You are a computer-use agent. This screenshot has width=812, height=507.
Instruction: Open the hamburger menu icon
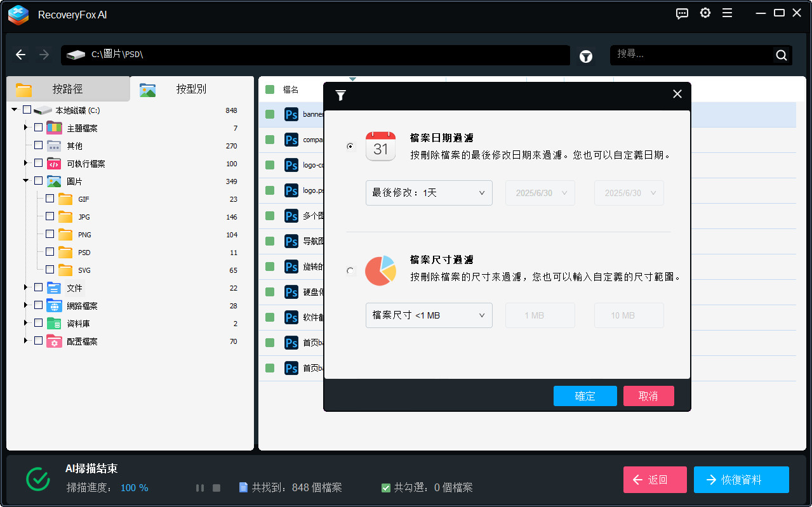point(727,13)
